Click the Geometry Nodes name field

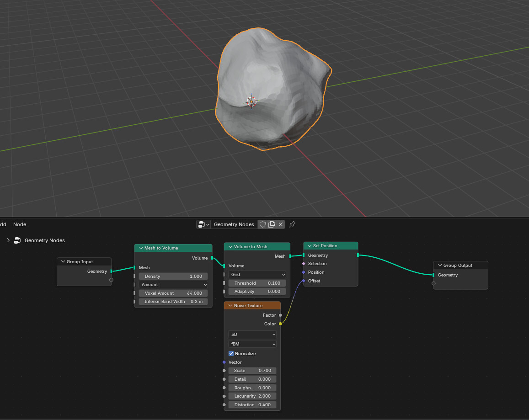(234, 224)
